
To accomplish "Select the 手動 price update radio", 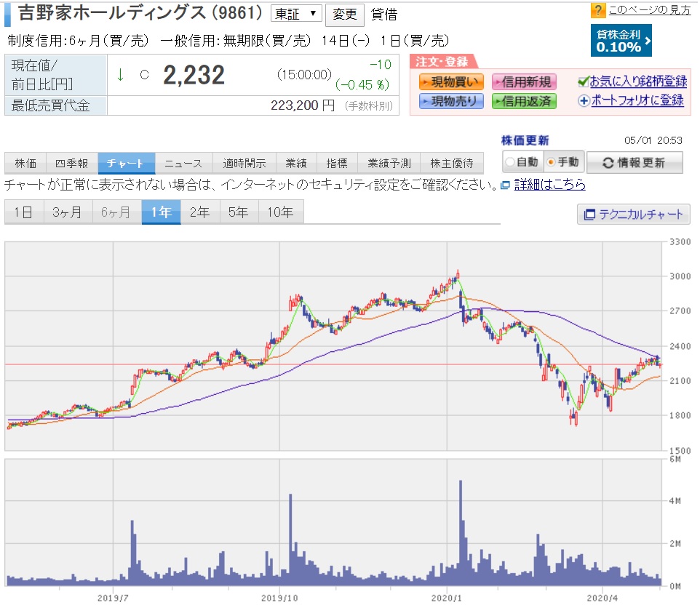I will pos(551,162).
